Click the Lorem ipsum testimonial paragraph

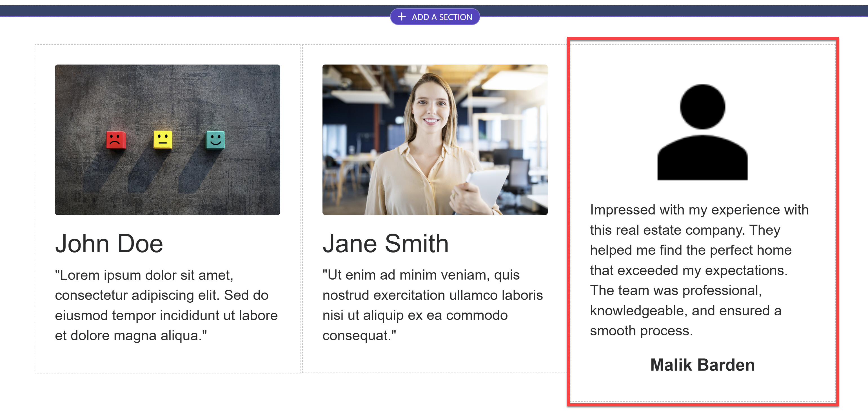166,305
